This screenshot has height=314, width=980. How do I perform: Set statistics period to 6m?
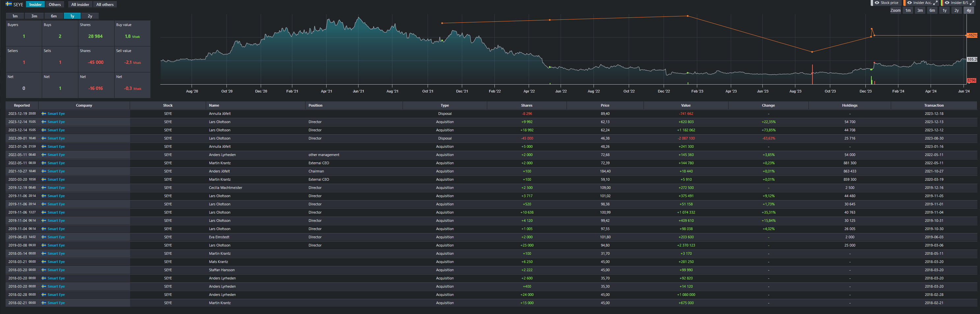[x=54, y=16]
